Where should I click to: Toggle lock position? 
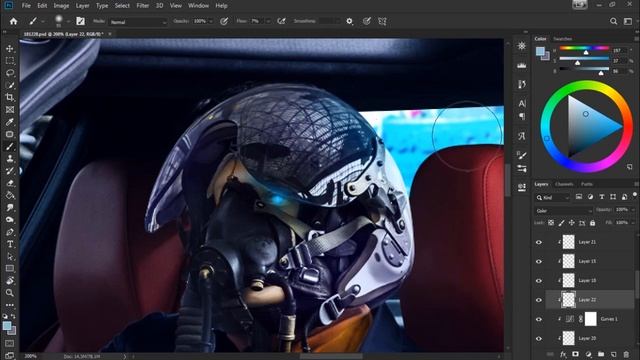571,223
